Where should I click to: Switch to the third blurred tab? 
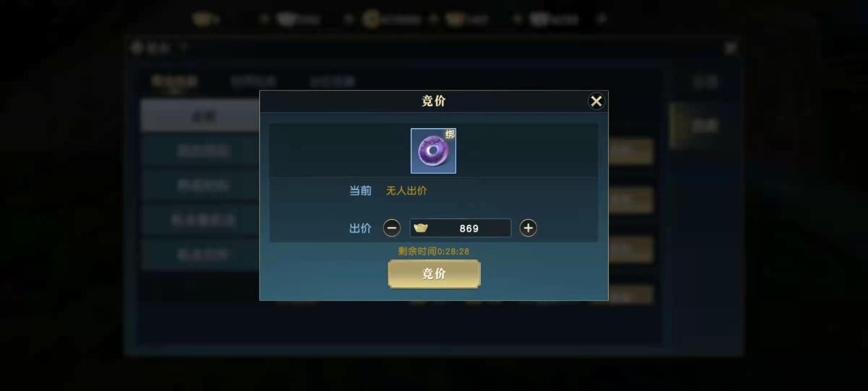(333, 81)
